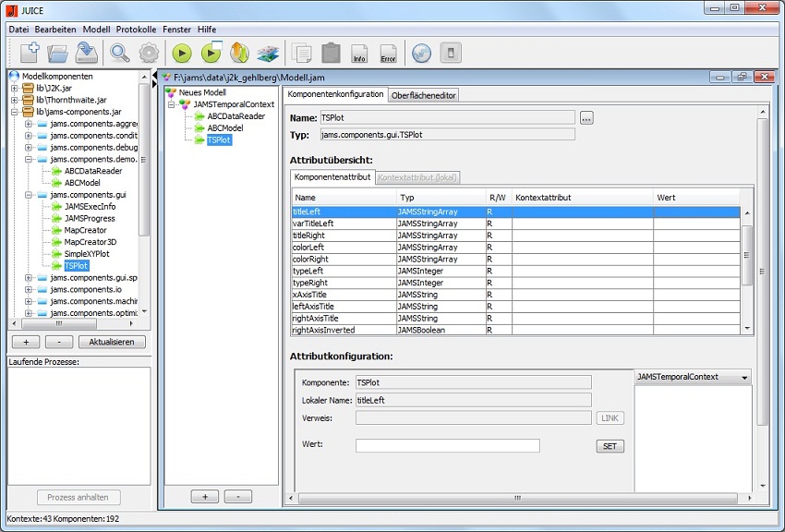Screen dimensions: 785x532
Task: Open the Modell menu
Action: (x=96, y=30)
